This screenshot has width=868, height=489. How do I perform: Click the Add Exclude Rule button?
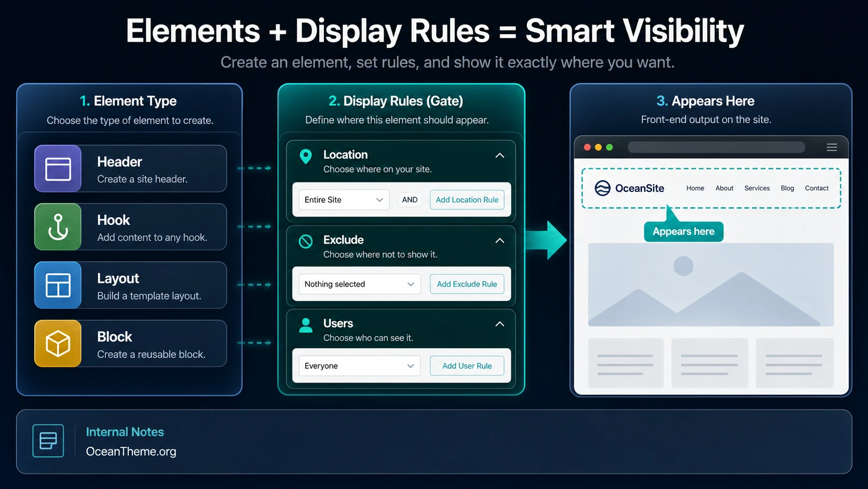point(467,284)
